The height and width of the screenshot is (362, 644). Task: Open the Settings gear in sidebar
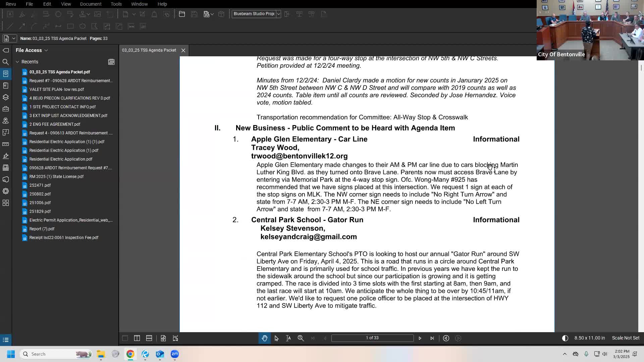[6, 191]
